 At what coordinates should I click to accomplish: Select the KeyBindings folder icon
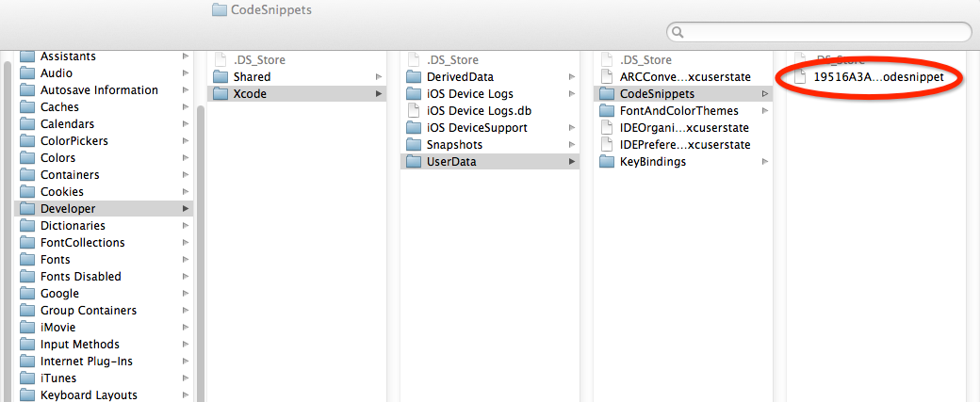[607, 162]
